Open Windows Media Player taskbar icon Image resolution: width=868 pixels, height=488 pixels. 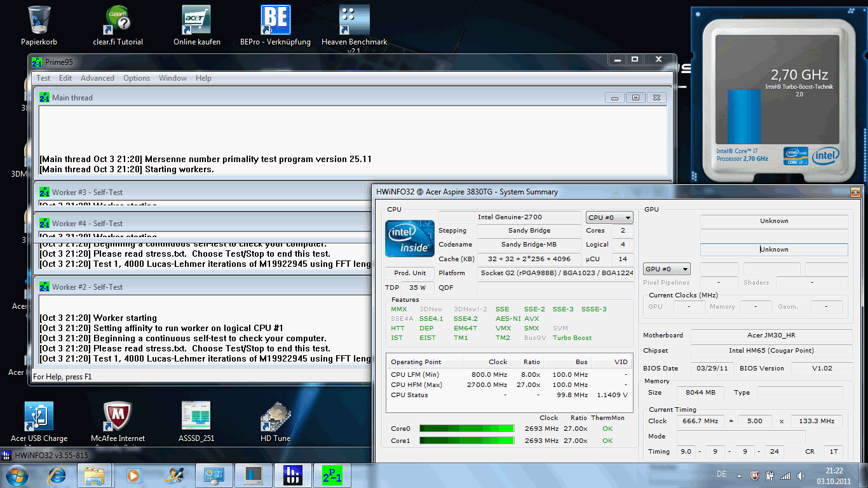pyautogui.click(x=133, y=475)
